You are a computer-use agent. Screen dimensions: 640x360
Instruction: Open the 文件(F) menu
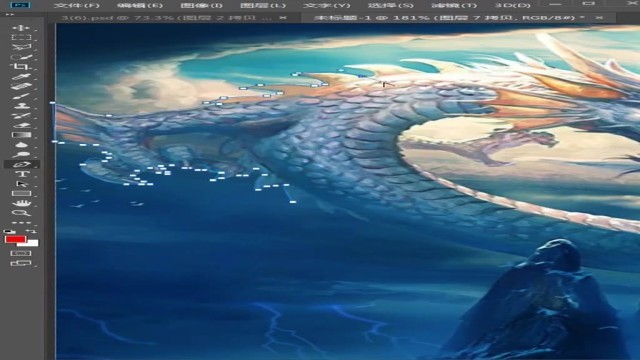coord(77,6)
